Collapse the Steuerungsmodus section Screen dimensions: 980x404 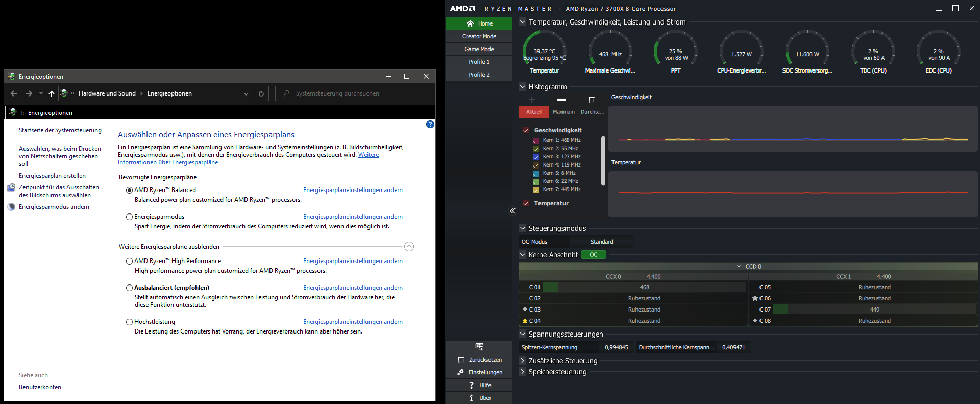point(523,228)
